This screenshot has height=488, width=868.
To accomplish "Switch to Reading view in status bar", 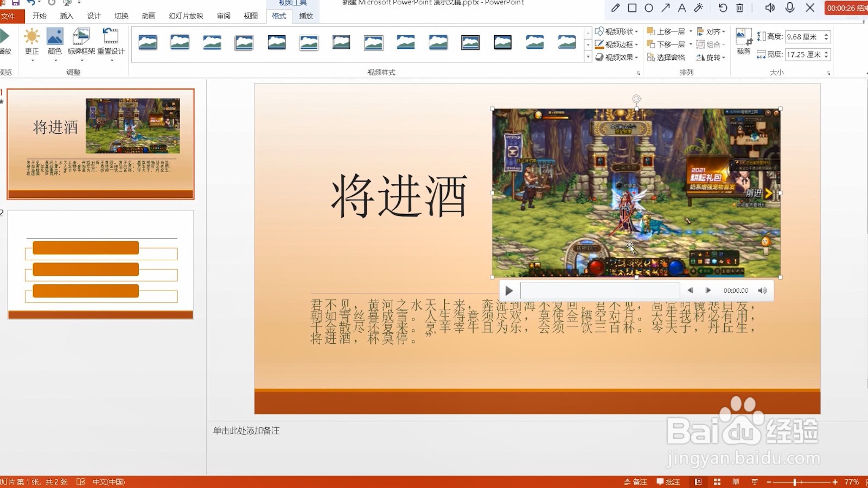I will pos(736,482).
